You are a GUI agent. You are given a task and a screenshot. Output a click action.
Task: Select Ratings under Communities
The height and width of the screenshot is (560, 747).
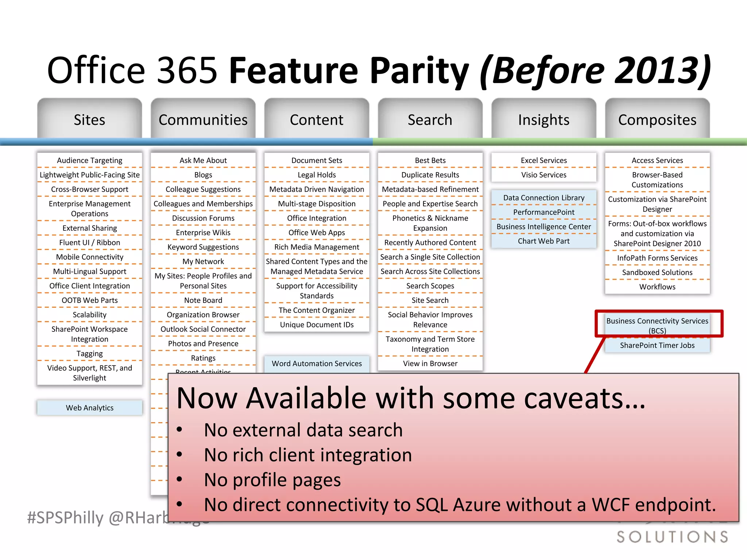(x=203, y=358)
